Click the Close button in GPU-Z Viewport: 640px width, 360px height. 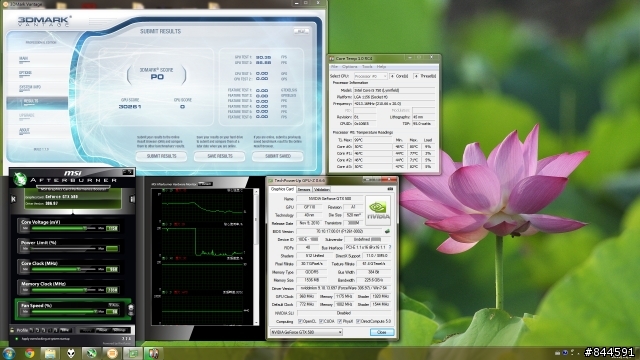[x=382, y=332]
